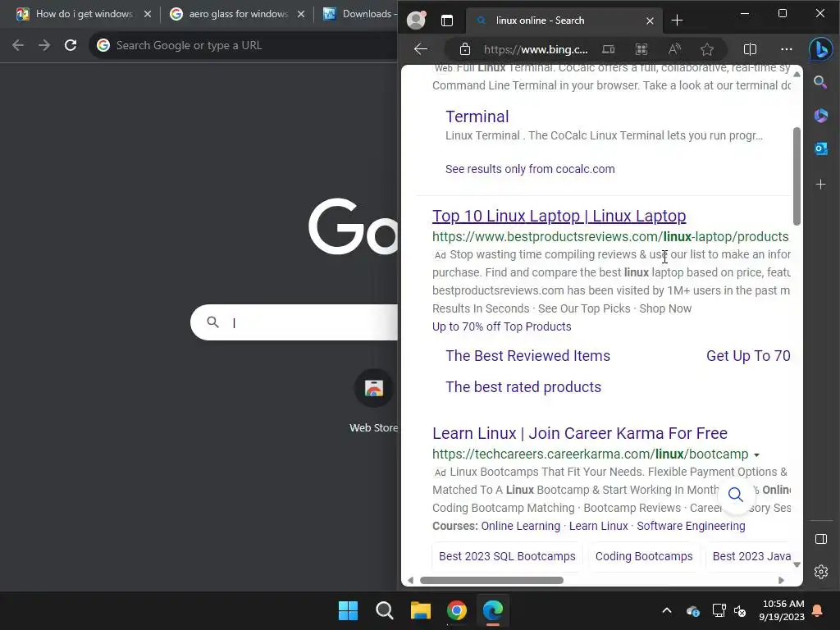
Task: Click Chrome address bar 'Search Google or type a URL'
Action: coord(244,46)
